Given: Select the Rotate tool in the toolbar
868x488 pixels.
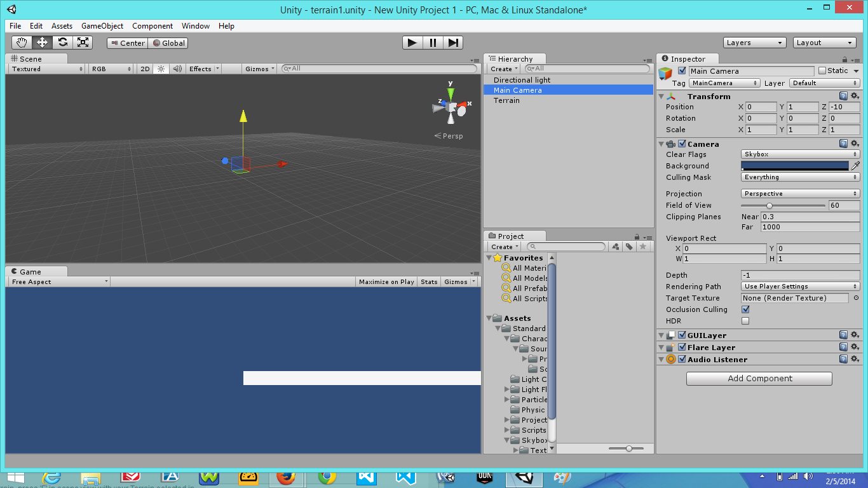Looking at the screenshot, I should 62,43.
